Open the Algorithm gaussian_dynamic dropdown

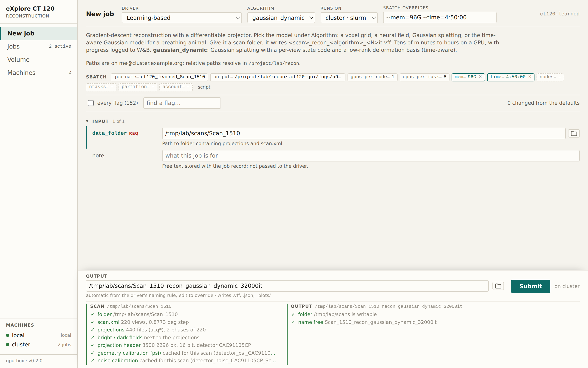(x=281, y=18)
